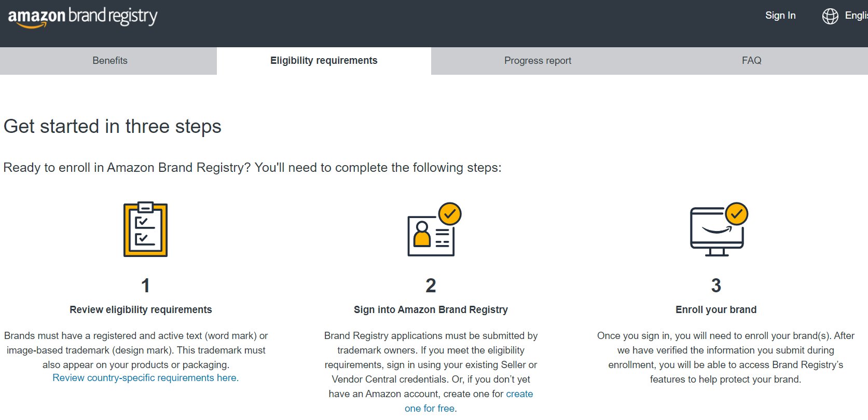Click the heading 'Get started in three steps'
This screenshot has width=868, height=420.
112,126
